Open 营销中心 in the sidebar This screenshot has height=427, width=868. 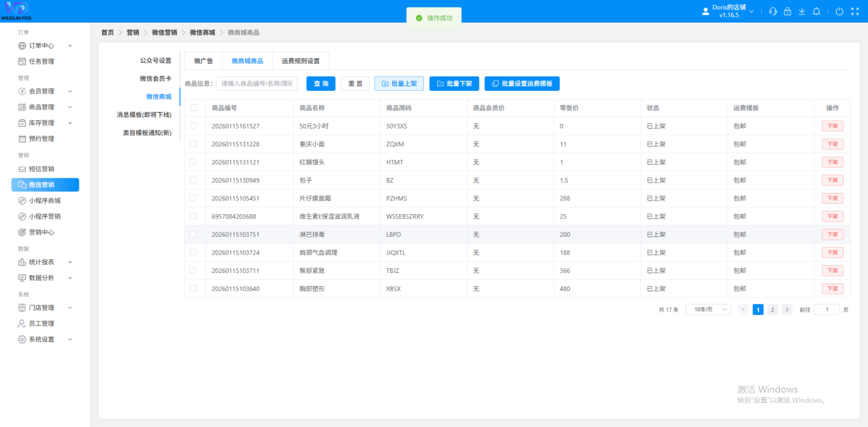tap(41, 232)
